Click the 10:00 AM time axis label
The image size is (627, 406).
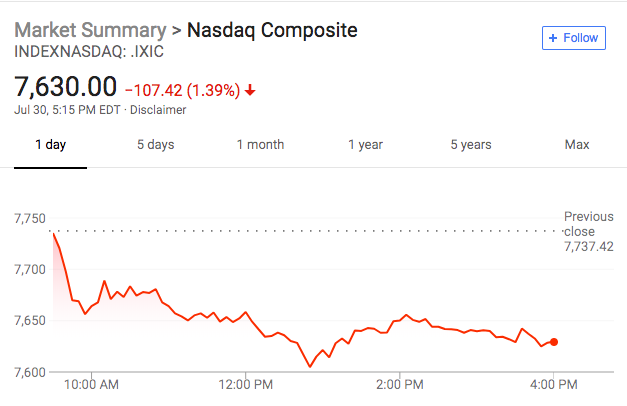(x=91, y=384)
